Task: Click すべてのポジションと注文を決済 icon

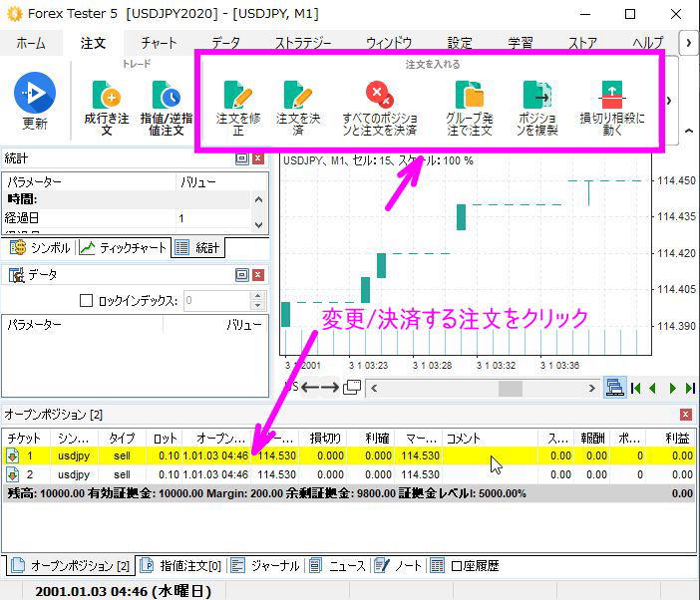Action: 380,95
